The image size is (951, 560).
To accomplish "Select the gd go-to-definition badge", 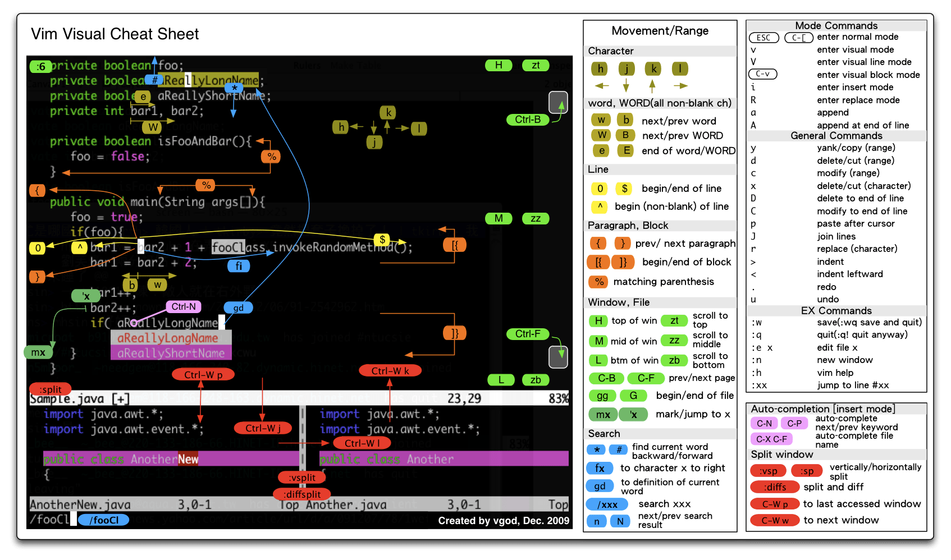I will click(x=238, y=307).
